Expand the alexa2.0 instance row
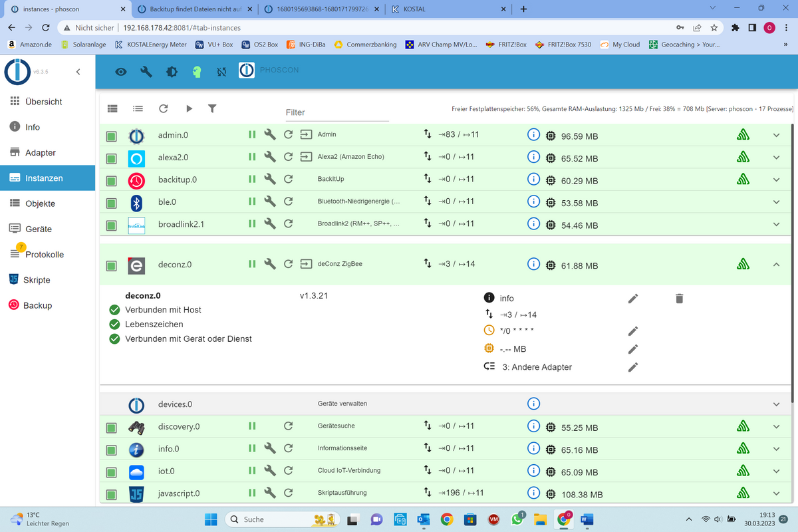This screenshot has width=798, height=532. coord(776,157)
